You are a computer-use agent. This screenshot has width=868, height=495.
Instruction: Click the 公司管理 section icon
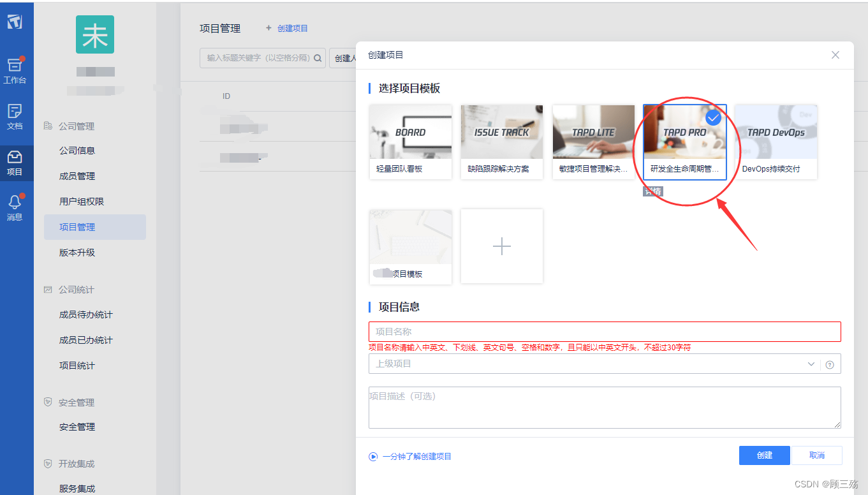click(48, 126)
